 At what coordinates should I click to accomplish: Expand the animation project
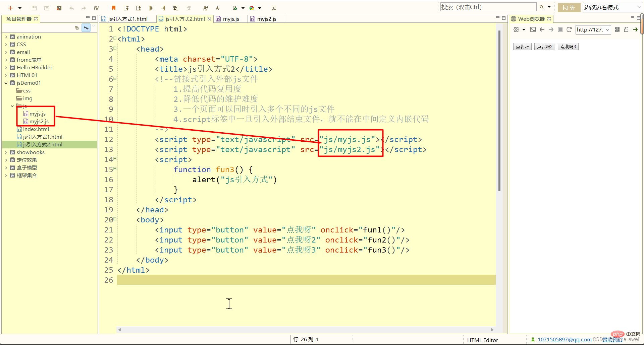[x=6, y=37]
